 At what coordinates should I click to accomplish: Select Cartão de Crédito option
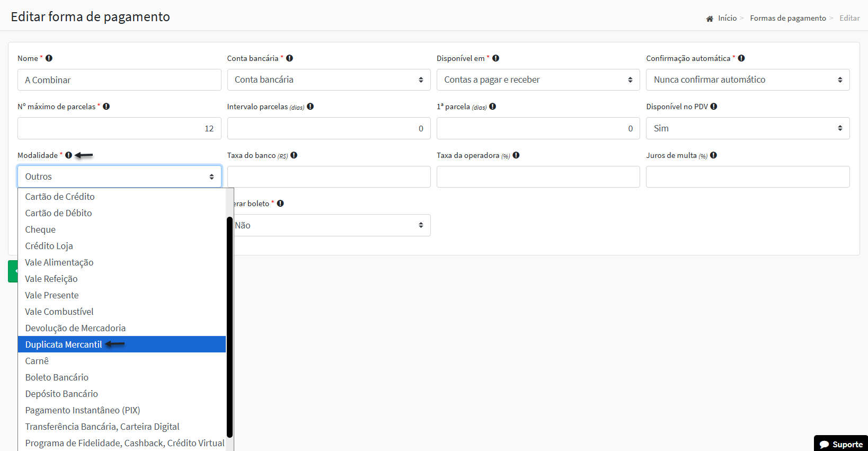click(x=122, y=197)
